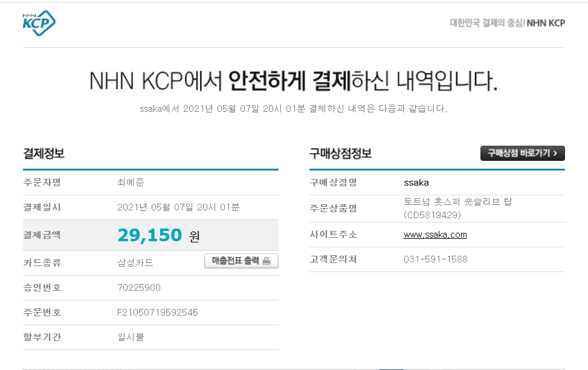
Task: Click the 구매상점정보 section heading
Action: 340,153
